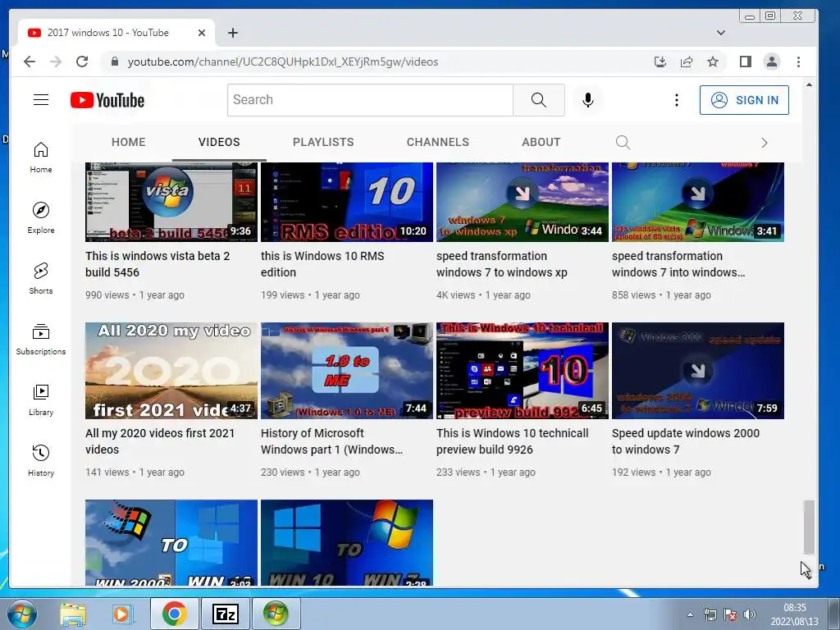Switch to the PLAYLISTS tab
Image resolution: width=840 pixels, height=630 pixels.
(323, 142)
